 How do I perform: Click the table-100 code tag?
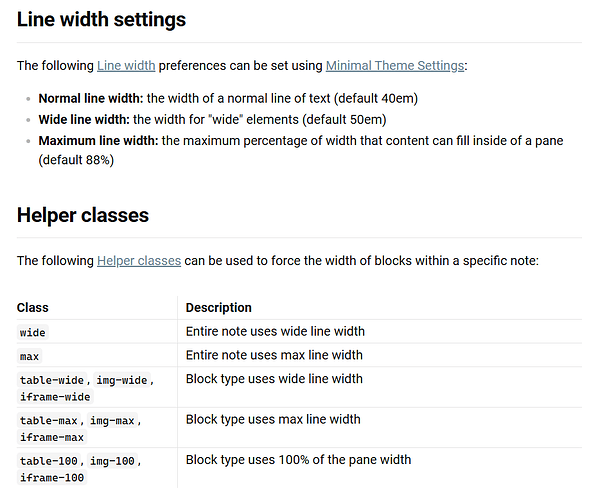click(x=49, y=460)
